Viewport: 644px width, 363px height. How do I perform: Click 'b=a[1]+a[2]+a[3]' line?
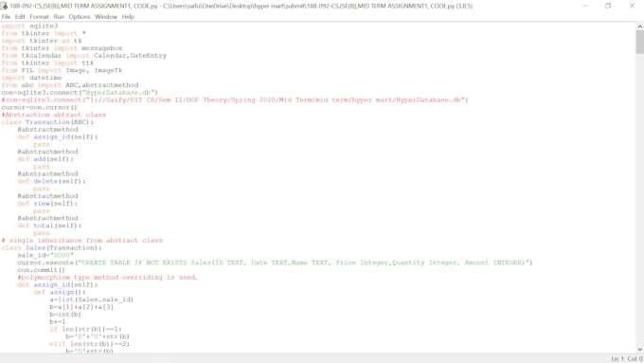(81, 307)
